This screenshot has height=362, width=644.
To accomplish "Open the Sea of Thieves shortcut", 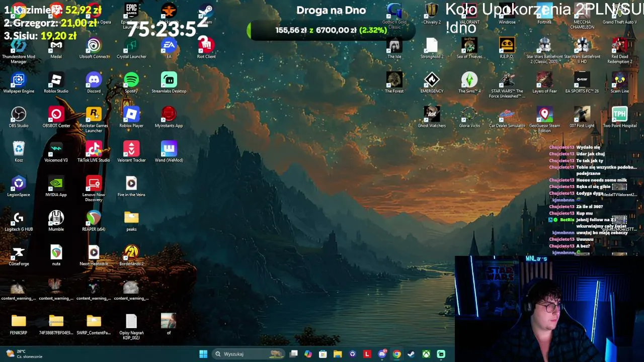I will pos(469,49).
